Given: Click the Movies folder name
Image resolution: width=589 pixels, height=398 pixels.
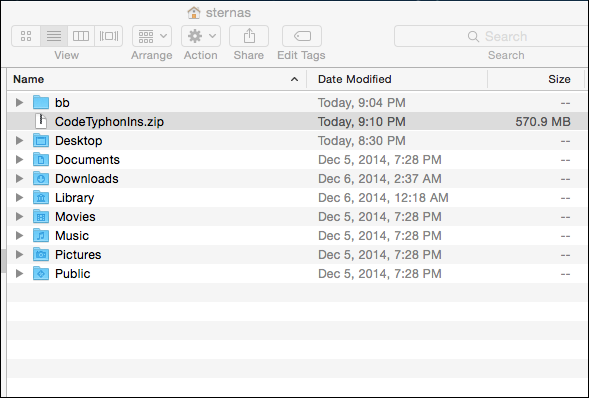Looking at the screenshot, I should click(x=75, y=217).
